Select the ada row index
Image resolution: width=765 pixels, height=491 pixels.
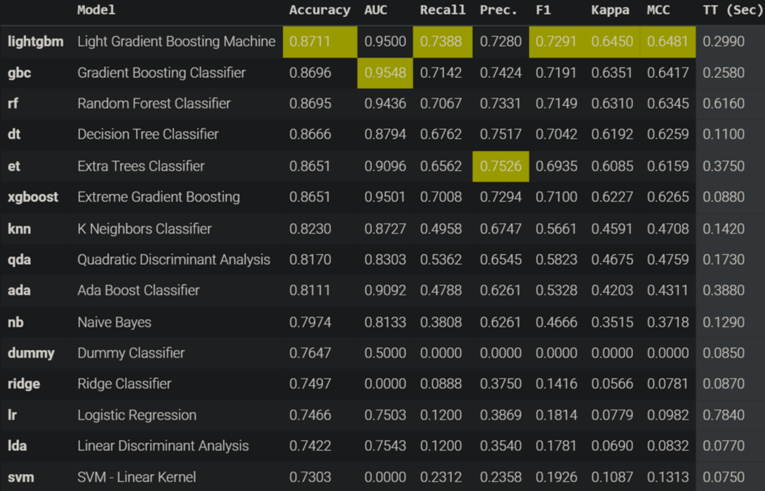(19, 290)
